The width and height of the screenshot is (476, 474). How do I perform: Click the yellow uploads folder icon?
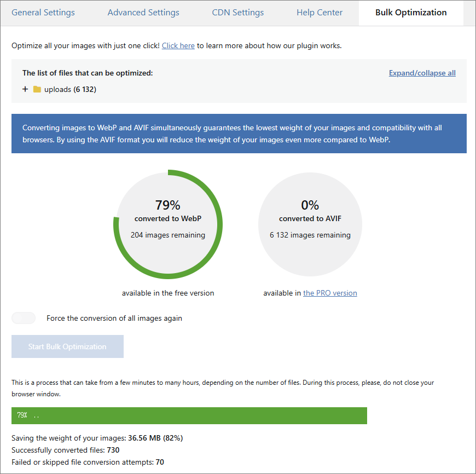(37, 89)
